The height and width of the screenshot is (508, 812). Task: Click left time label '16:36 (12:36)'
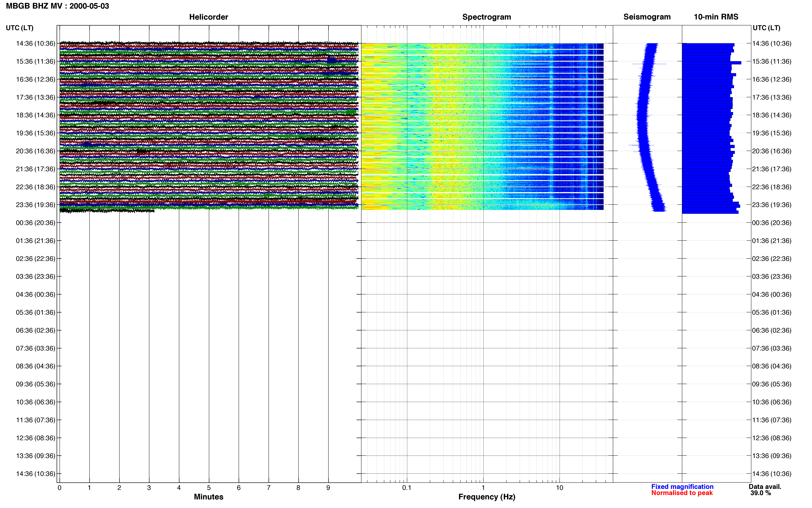point(36,79)
